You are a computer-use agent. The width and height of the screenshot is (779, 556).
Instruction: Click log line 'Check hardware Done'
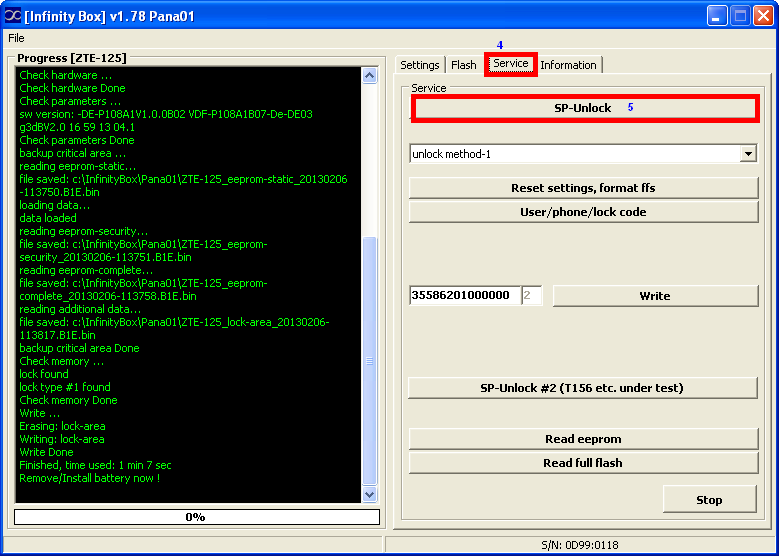(x=73, y=88)
